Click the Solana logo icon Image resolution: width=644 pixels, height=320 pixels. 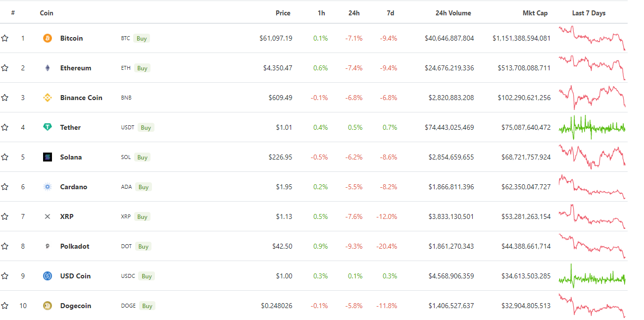[x=48, y=157]
